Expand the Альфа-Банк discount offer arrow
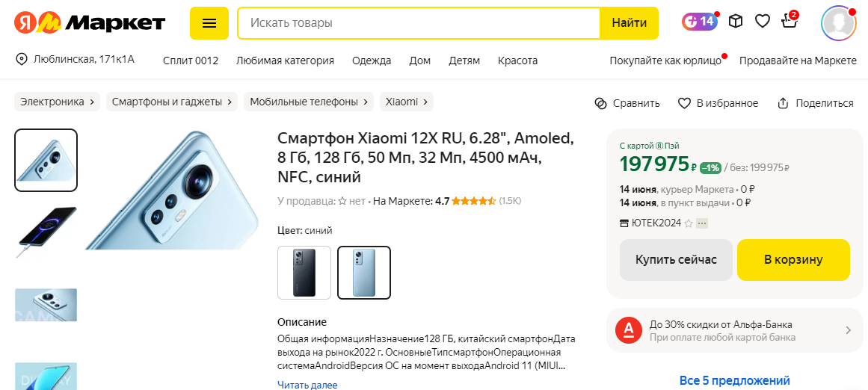This screenshot has width=868, height=390. (848, 330)
